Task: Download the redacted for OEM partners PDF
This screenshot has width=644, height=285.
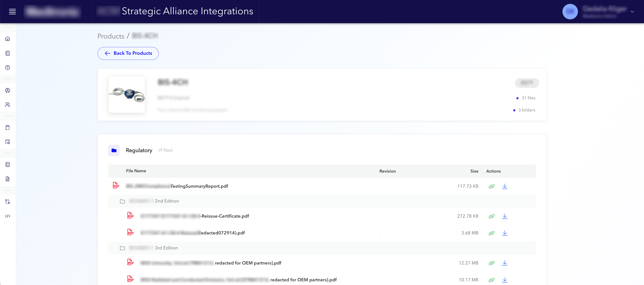Action: 505,263
